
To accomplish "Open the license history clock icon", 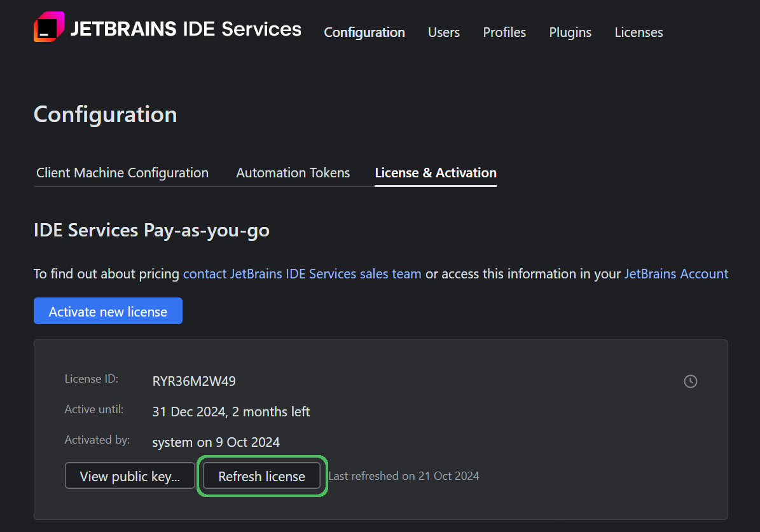I will coord(691,381).
